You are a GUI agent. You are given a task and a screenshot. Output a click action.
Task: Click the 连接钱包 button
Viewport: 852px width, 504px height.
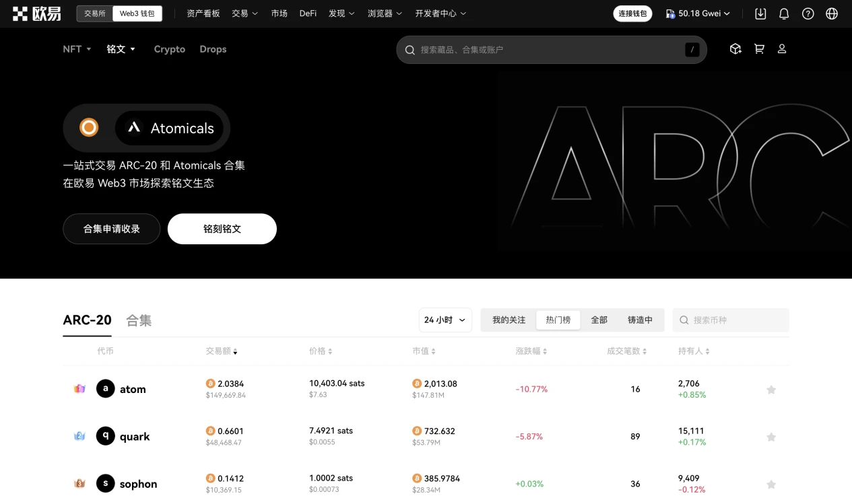point(632,13)
